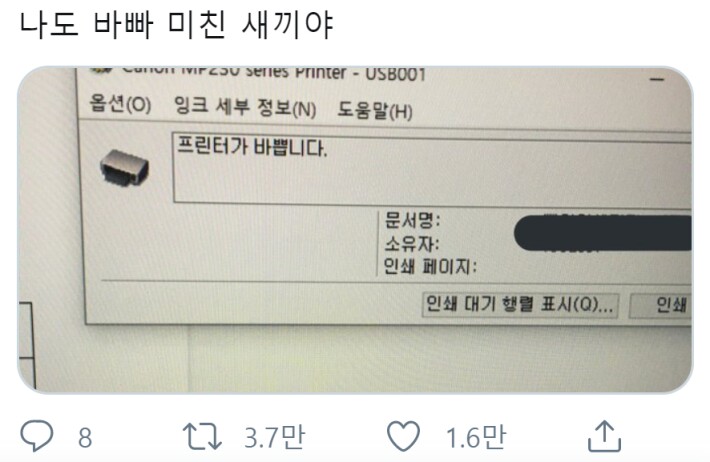The width and height of the screenshot is (710, 462).
Task: Click the 인쇄 대기 행렬 표시(Q)... button
Action: [520, 304]
